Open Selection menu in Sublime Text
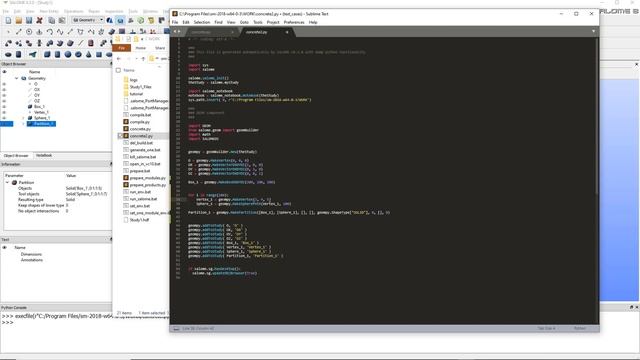The width and height of the screenshot is (640, 360). click(x=202, y=22)
